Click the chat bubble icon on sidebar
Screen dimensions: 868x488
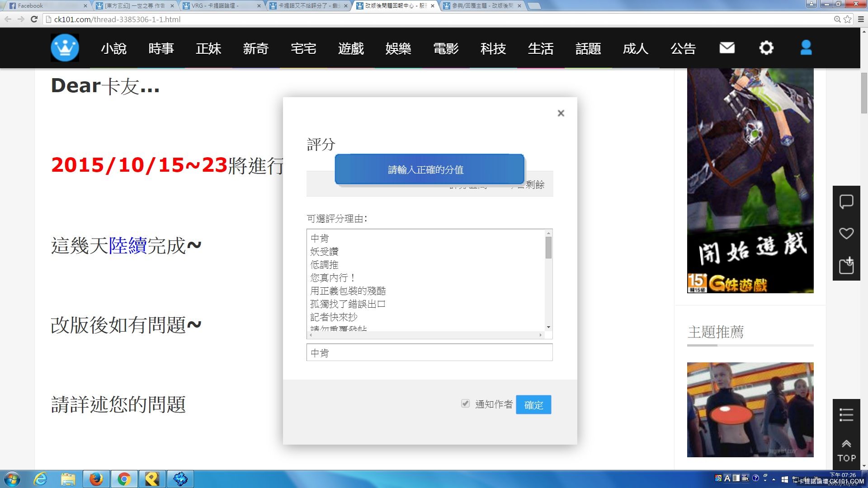tap(847, 202)
